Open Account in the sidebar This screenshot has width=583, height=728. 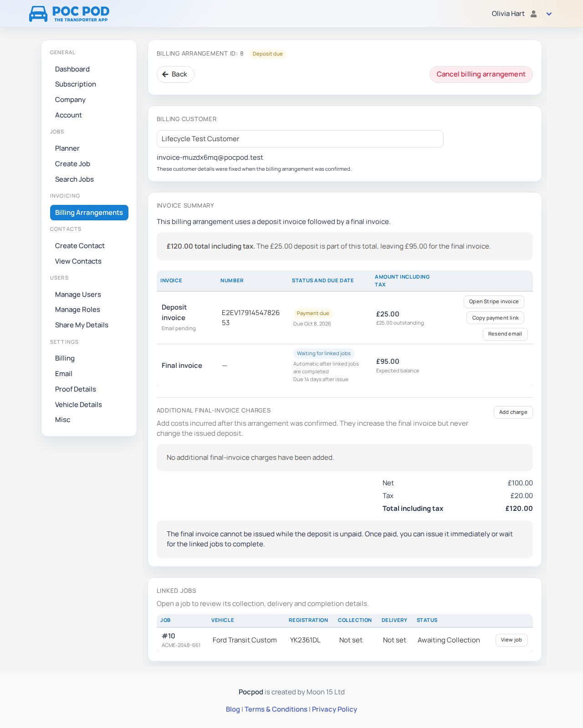(x=68, y=115)
